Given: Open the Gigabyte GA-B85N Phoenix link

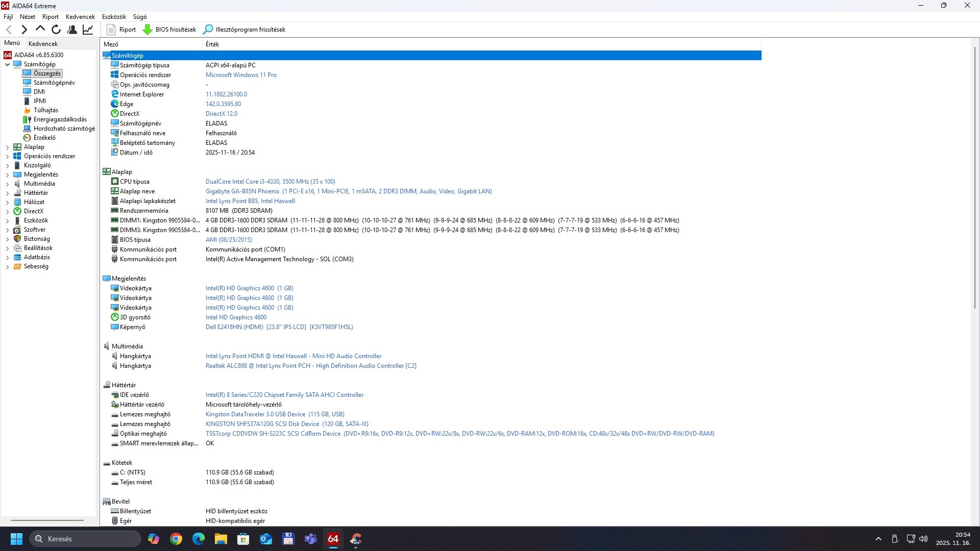Looking at the screenshot, I should pos(242,191).
